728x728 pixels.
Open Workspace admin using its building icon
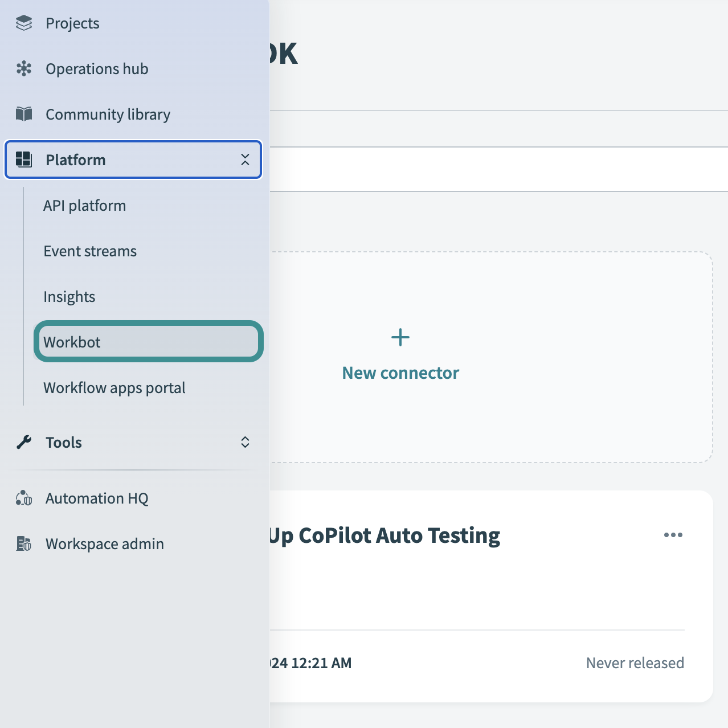click(24, 543)
